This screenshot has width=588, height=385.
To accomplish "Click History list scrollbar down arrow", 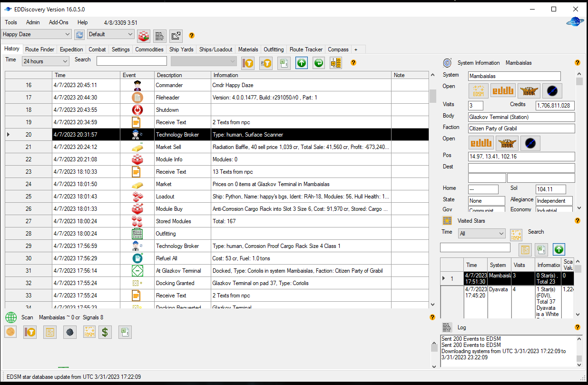I will click(x=432, y=305).
